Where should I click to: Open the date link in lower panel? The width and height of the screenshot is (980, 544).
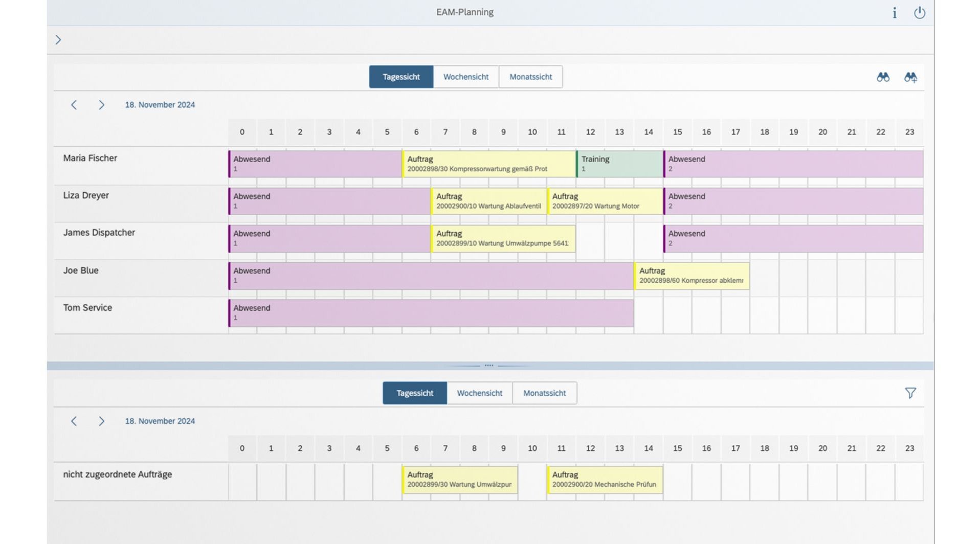point(160,421)
